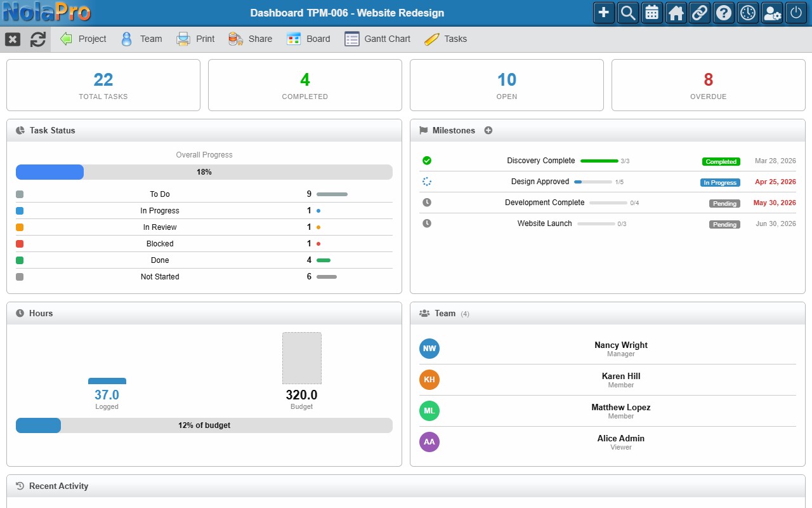Click AA avatar for Alice Admin
The height and width of the screenshot is (508, 812).
[429, 442]
